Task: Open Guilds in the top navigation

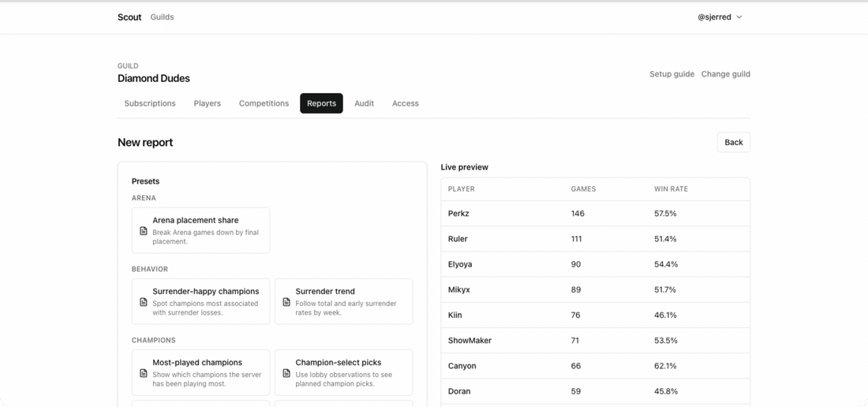Action: pyautogui.click(x=163, y=17)
